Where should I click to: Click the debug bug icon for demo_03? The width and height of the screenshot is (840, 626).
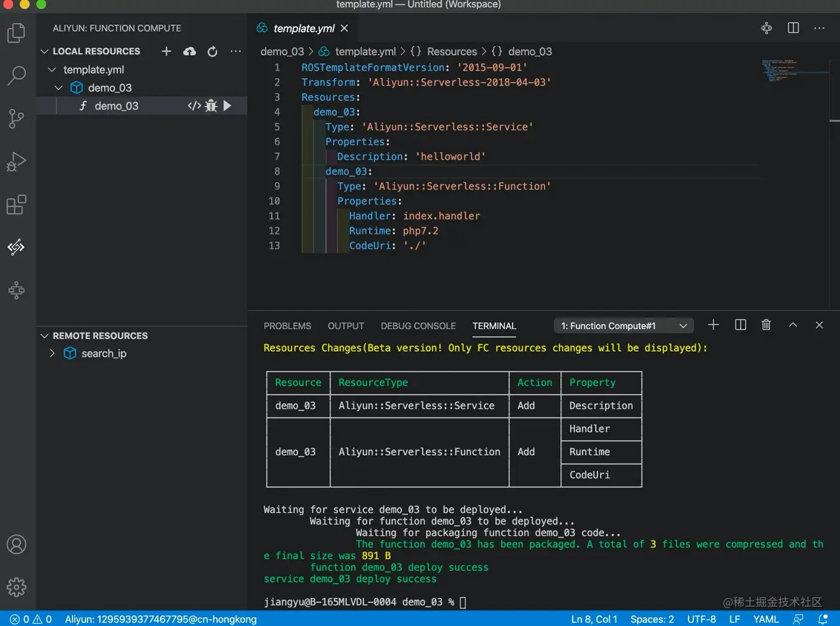click(x=211, y=106)
